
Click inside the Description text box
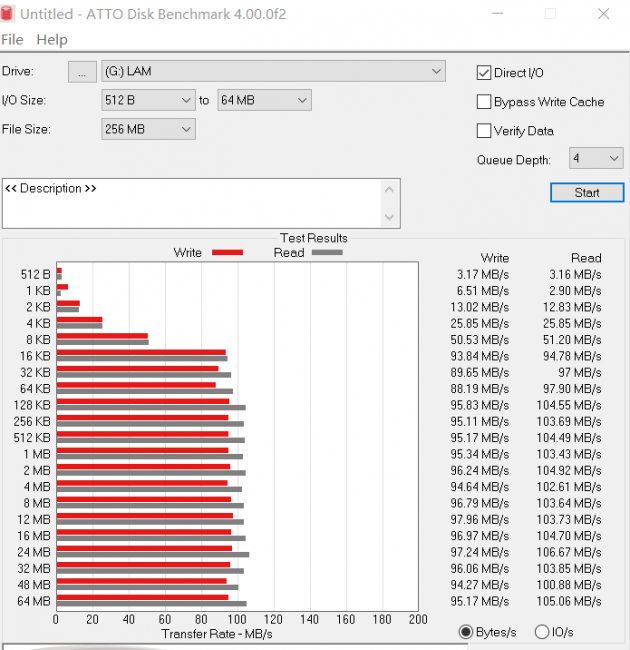click(191, 204)
